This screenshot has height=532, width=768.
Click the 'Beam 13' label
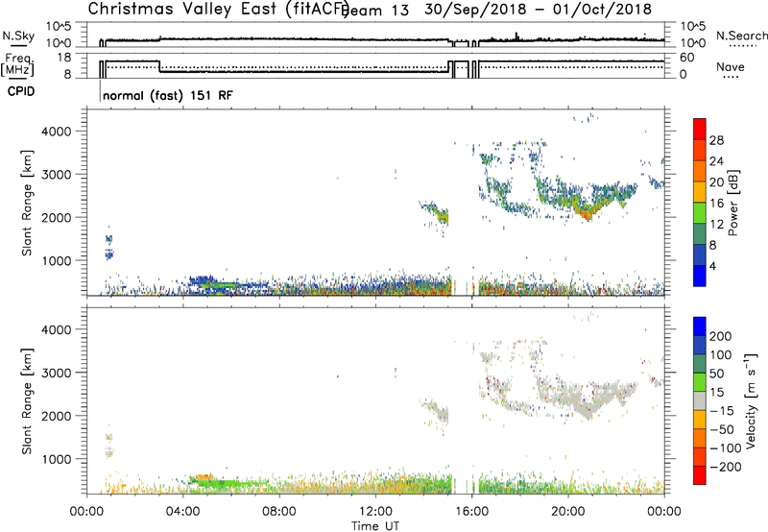pyautogui.click(x=374, y=11)
